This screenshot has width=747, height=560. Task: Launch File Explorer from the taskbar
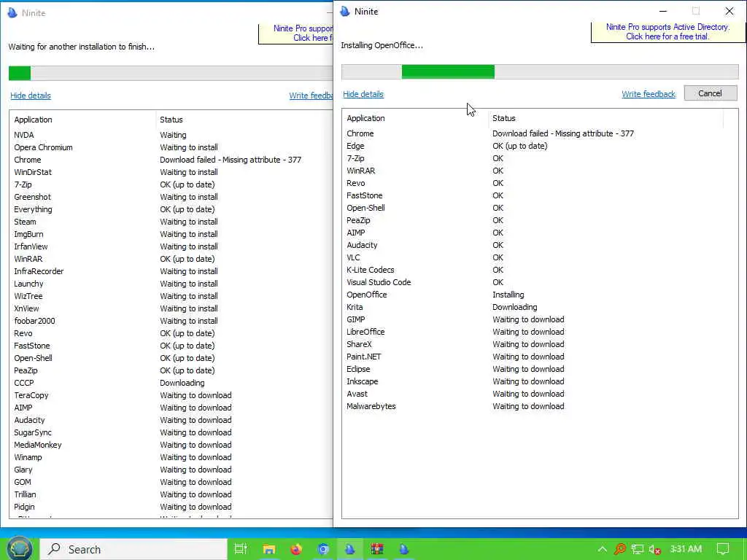pyautogui.click(x=268, y=549)
